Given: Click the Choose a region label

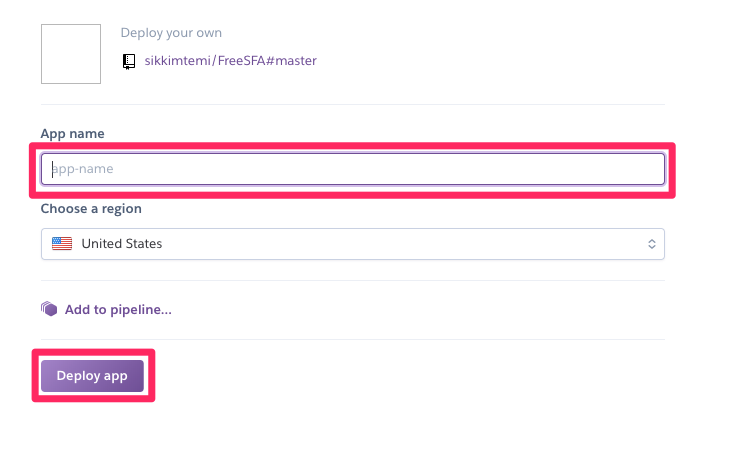Looking at the screenshot, I should click(x=91, y=209).
